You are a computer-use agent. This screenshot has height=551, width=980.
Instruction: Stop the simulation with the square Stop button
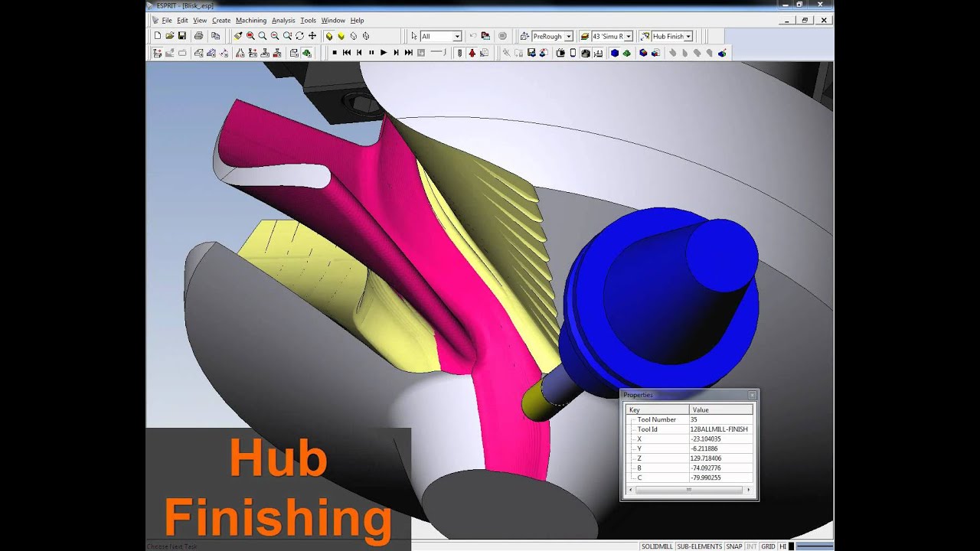(335, 53)
